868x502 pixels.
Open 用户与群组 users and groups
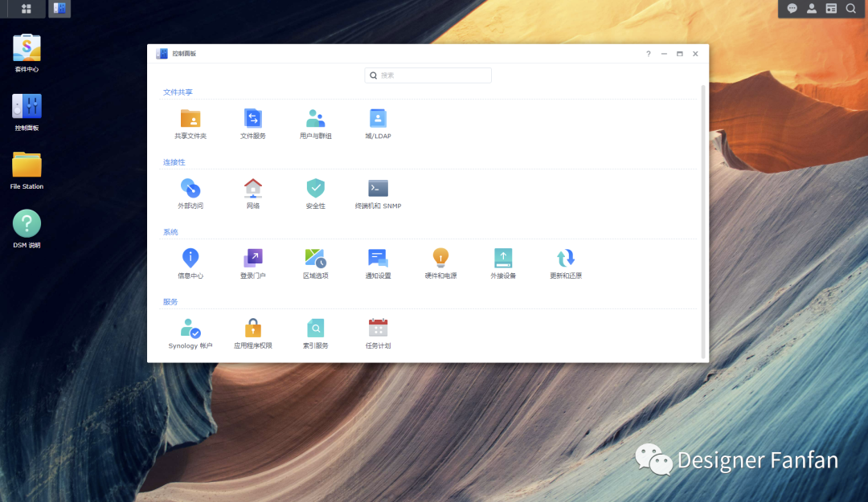(316, 118)
